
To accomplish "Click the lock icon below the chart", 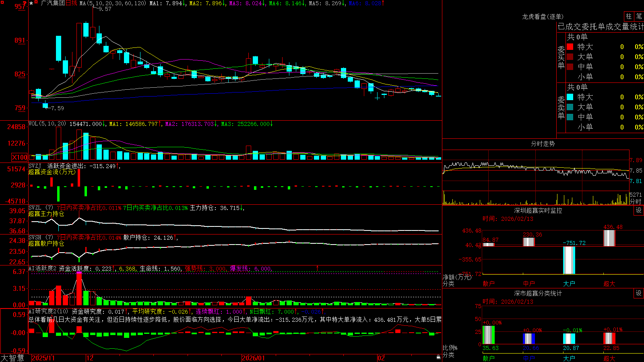I will [x=438, y=357].
